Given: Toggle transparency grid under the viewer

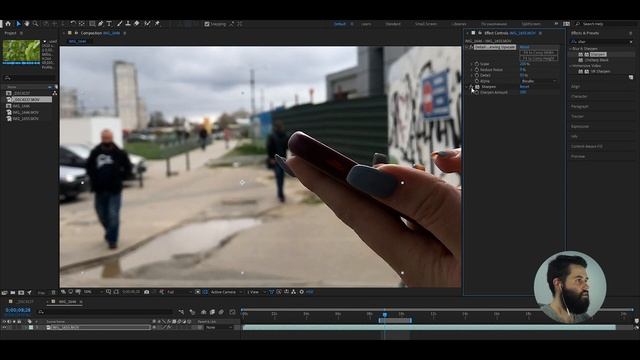Looking at the screenshot, I should [205, 292].
